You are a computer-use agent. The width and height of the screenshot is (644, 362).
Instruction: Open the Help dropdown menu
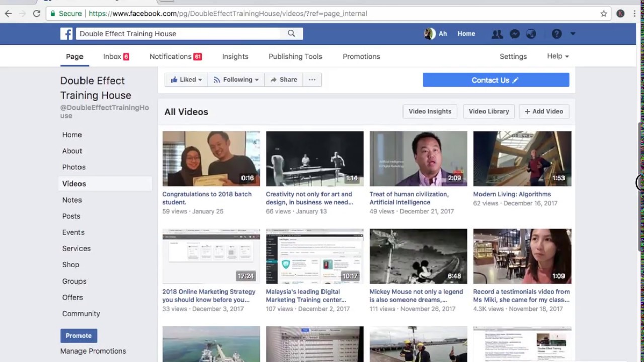coord(557,56)
